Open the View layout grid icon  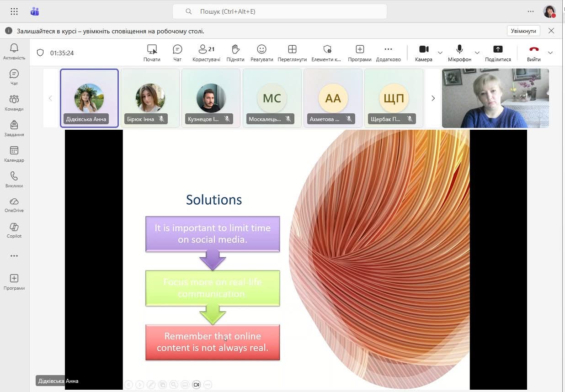292,53
